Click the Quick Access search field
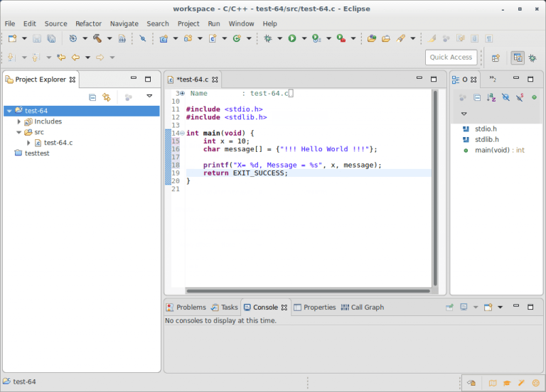Viewport: 546px width, 392px height. [x=451, y=58]
